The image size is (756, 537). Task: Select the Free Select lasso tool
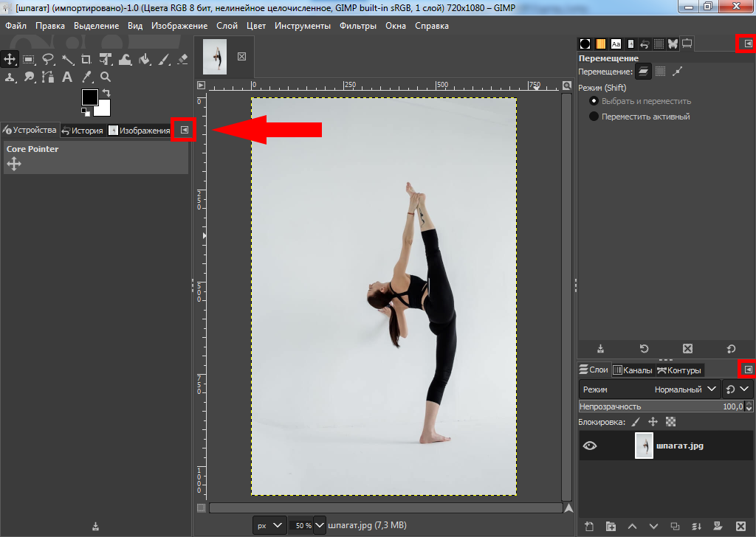point(49,60)
